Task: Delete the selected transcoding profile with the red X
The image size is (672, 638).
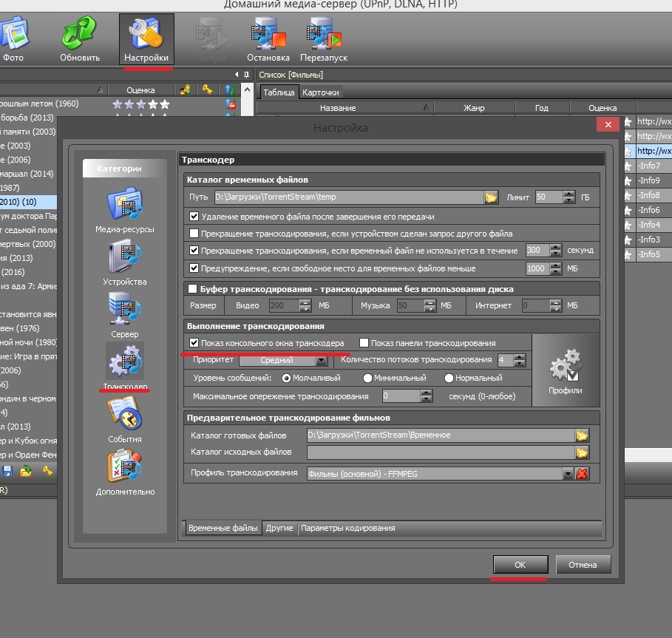Action: coord(582,474)
